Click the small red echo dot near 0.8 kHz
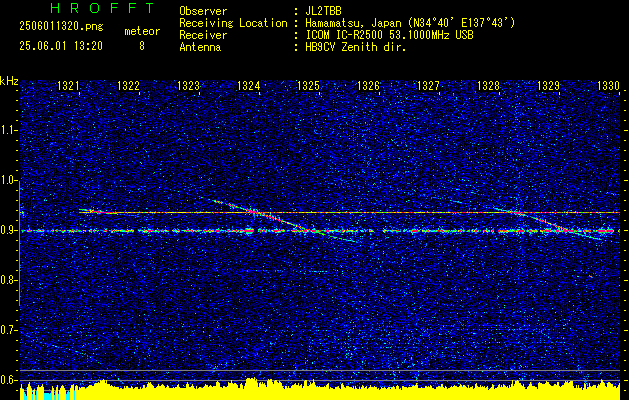Image resolution: width=629 pixels, height=400 pixels. (591, 276)
